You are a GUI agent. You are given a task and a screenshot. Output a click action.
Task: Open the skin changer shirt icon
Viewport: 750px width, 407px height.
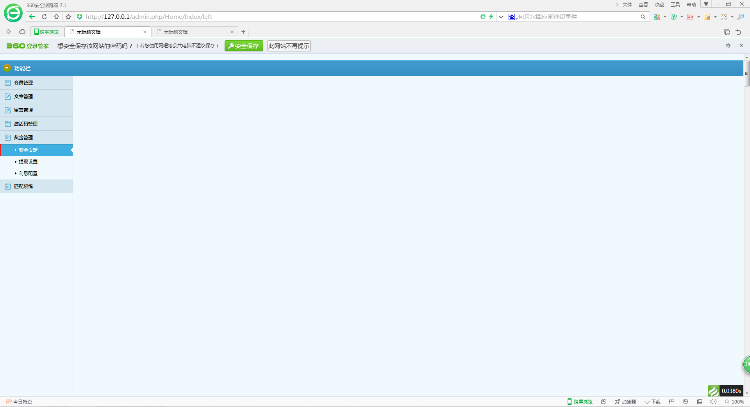(706, 4)
